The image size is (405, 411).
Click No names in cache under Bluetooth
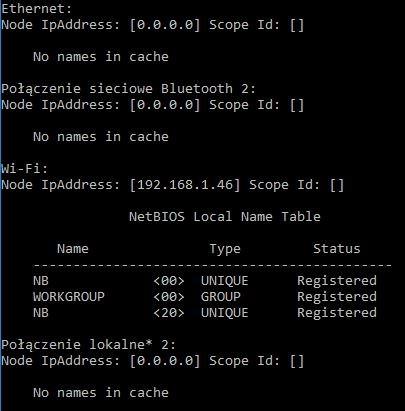click(x=101, y=137)
